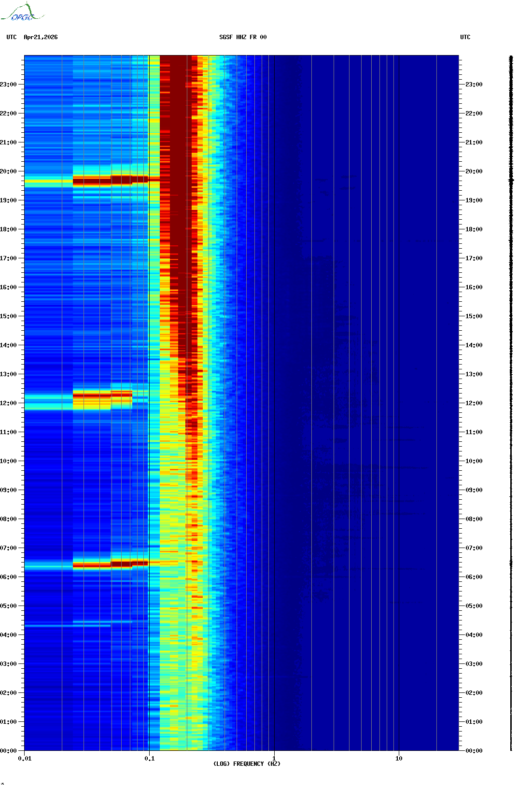Click the 1 Hz frequency axis label

(274, 759)
